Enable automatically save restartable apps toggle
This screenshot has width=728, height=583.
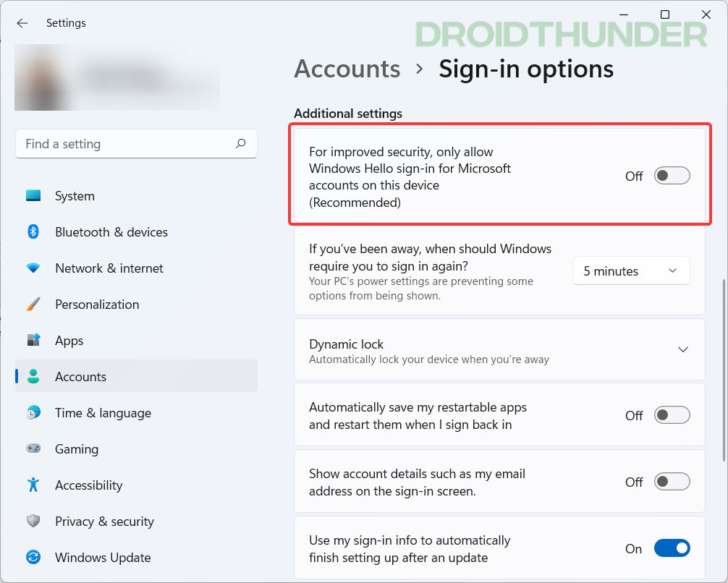672,415
